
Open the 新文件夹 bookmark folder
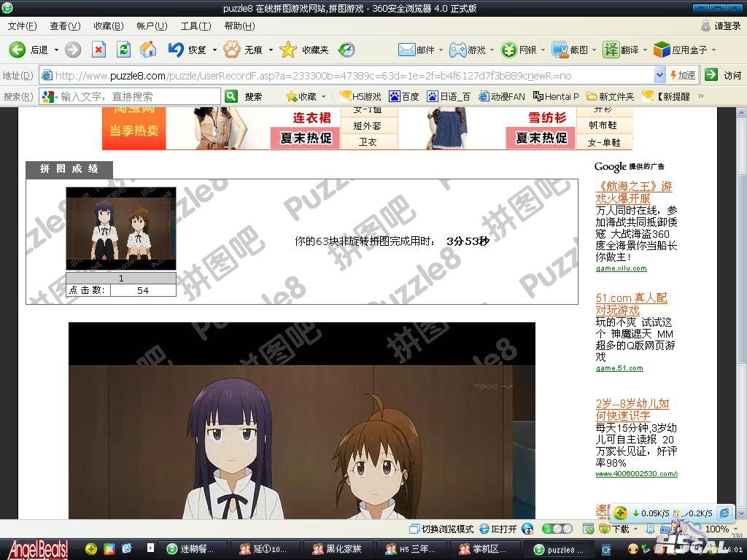pyautogui.click(x=611, y=97)
